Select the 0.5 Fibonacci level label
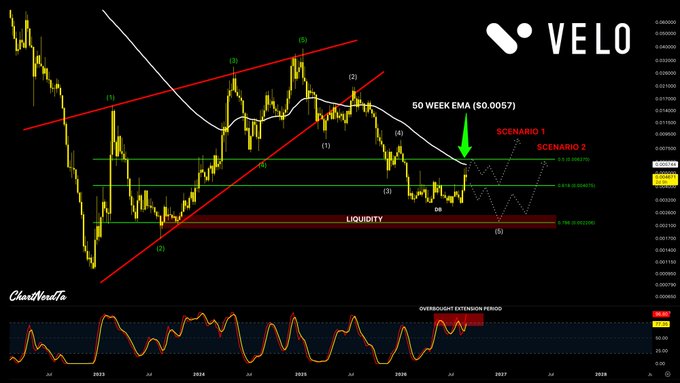Viewport: 680px width, 383px height. click(x=573, y=160)
